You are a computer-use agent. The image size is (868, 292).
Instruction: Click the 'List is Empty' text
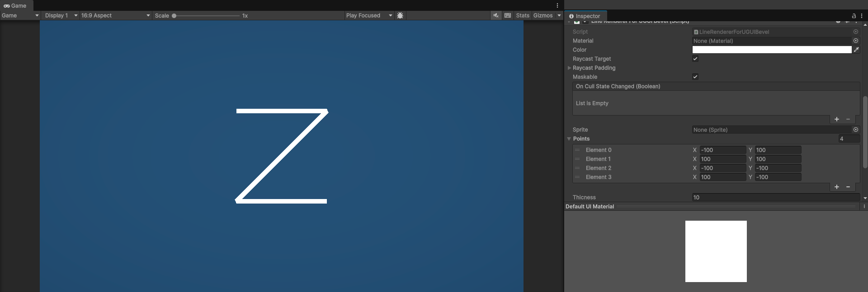pos(592,103)
